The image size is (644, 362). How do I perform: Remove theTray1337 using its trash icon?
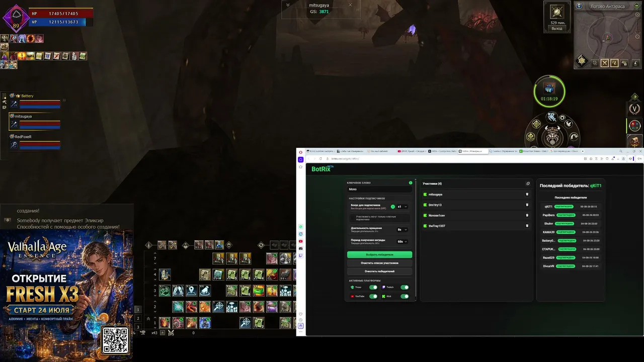click(527, 226)
